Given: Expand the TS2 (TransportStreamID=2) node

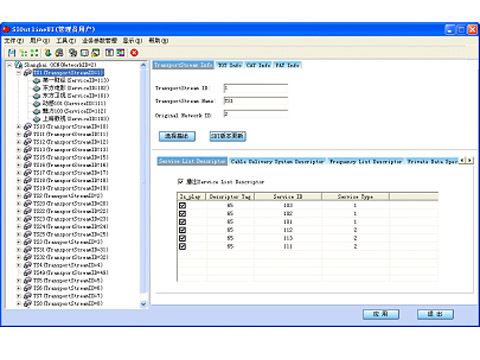Looking at the screenshot, I should pyautogui.click(x=19, y=196).
